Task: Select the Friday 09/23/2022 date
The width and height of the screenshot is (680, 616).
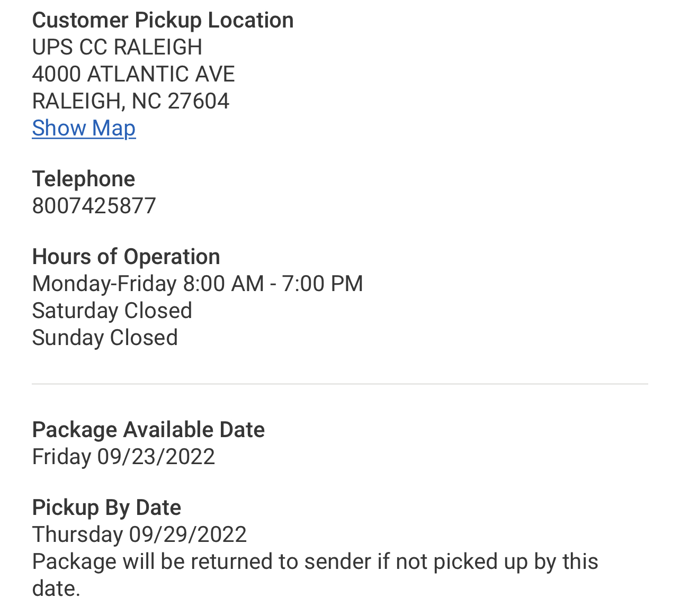Action: point(123,457)
